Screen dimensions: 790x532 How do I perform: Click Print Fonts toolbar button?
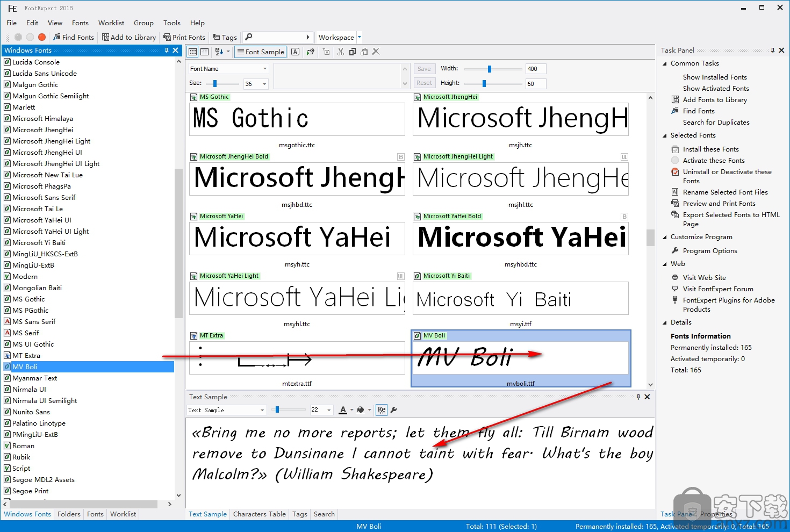184,37
